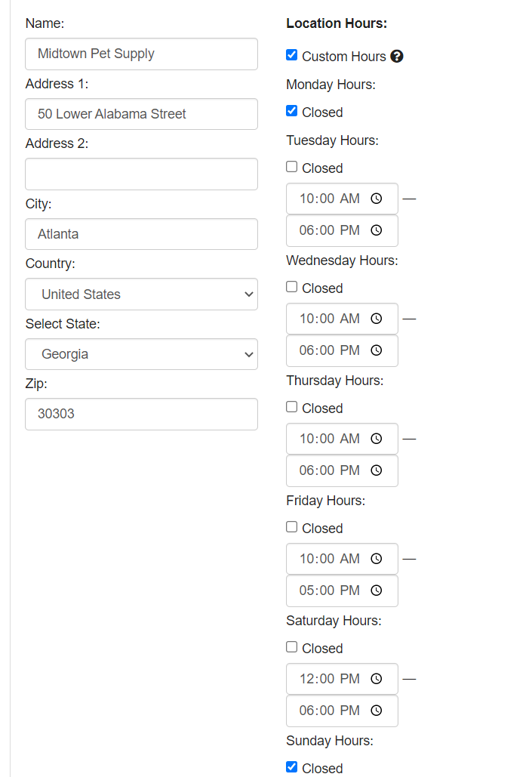Click the Name field with Midtown Pet Supply
Viewport: 532px width, 777px height.
(x=141, y=54)
